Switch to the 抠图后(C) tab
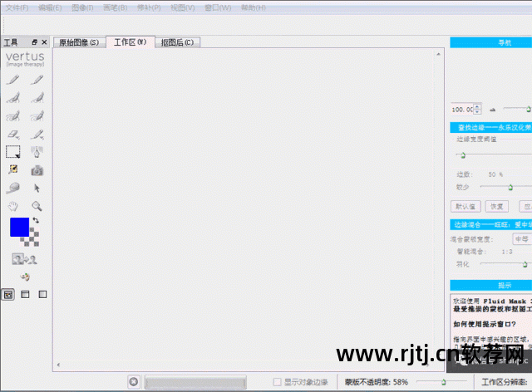532x392 pixels. pos(177,42)
